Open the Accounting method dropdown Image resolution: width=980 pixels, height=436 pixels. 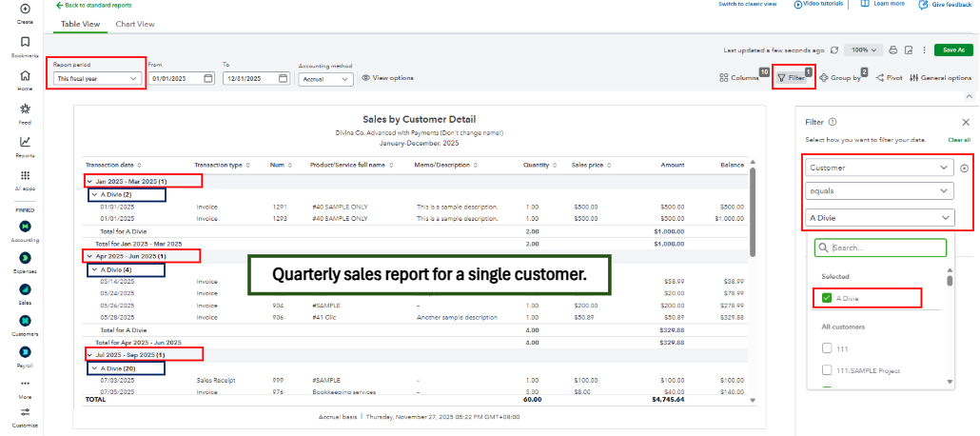[325, 79]
